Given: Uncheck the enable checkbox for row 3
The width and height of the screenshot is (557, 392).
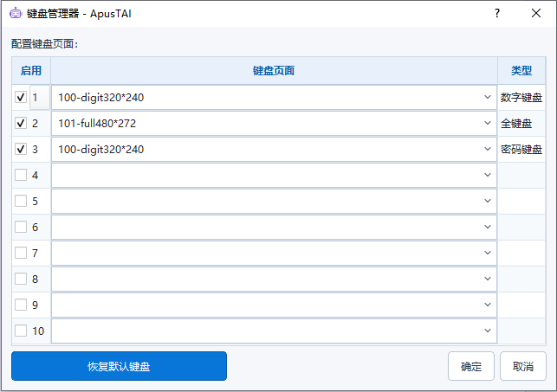Looking at the screenshot, I should (x=21, y=149).
